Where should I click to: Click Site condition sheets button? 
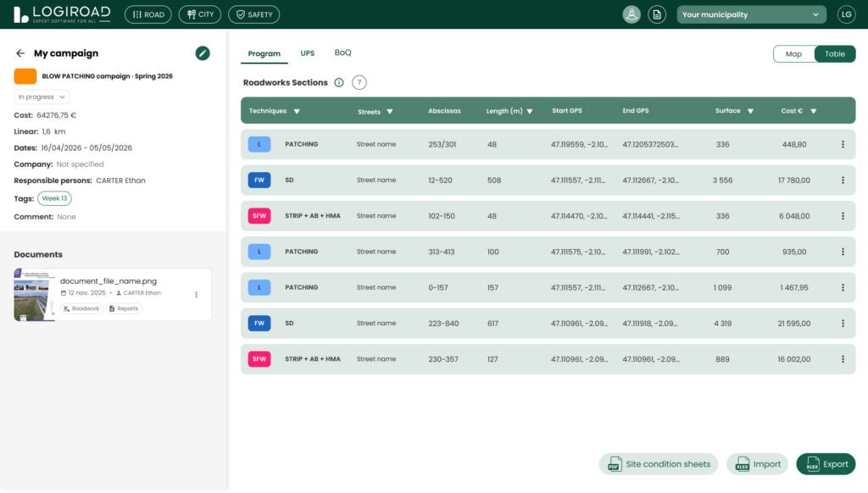[x=658, y=464]
